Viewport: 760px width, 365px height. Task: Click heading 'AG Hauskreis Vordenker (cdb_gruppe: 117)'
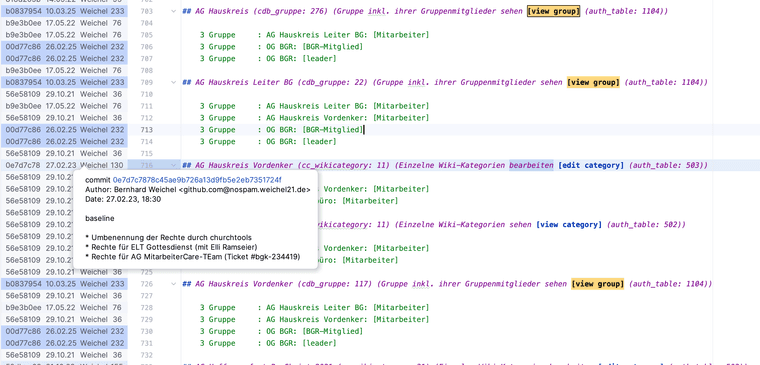[277, 284]
